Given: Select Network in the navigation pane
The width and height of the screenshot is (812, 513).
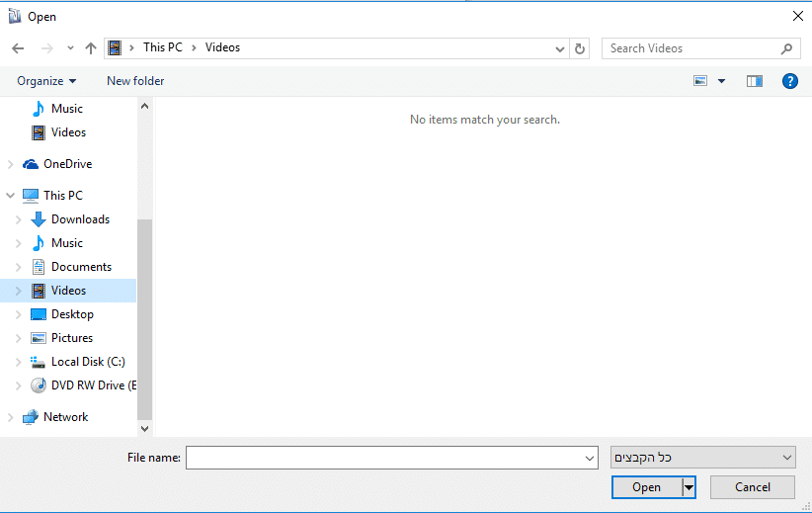Looking at the screenshot, I should tap(66, 417).
